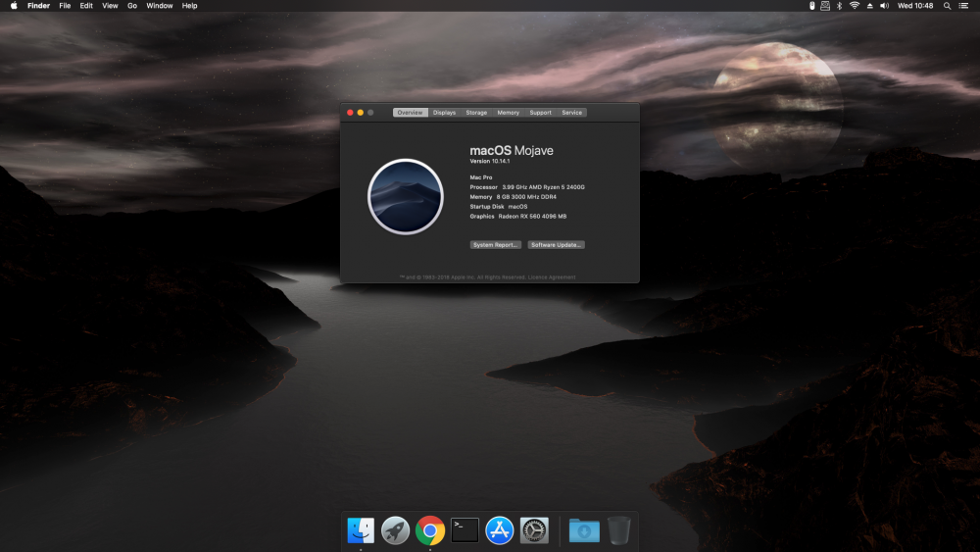
Task: Open the Licence Agreement link
Action: click(552, 276)
